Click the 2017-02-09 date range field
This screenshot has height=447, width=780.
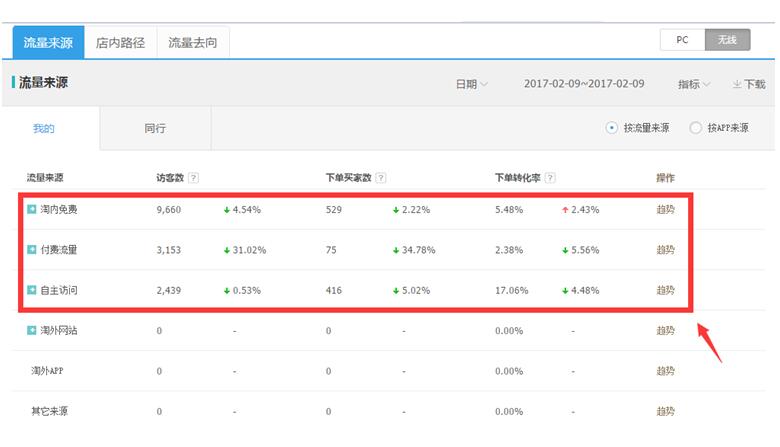coord(584,84)
